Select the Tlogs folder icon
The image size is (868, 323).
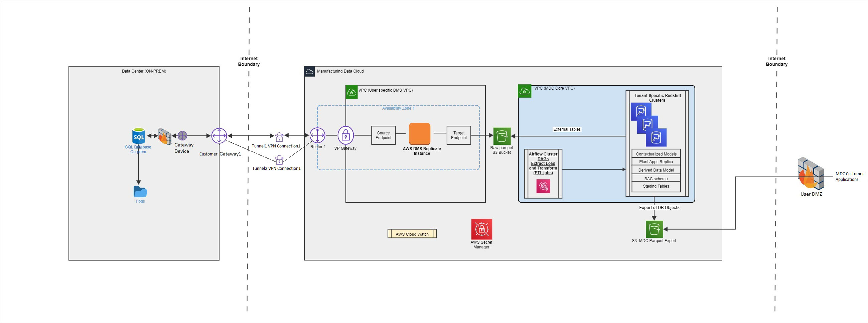140,192
